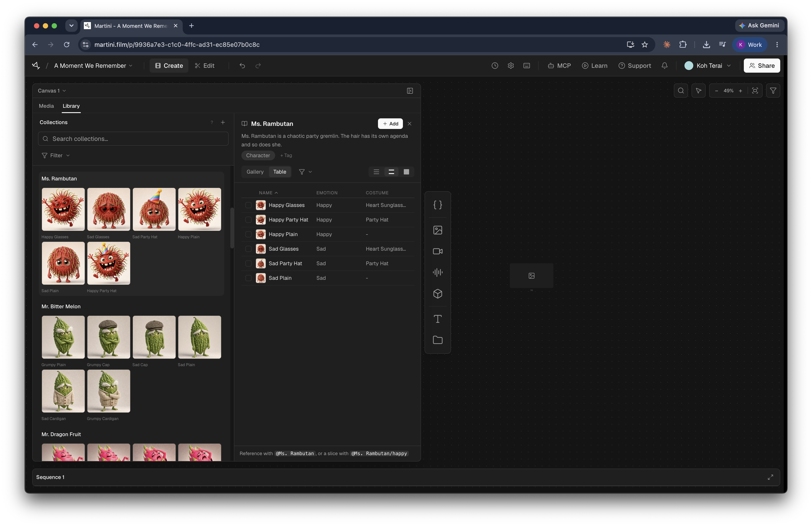This screenshot has width=812, height=526.
Task: Open Chrome three-dot menu
Action: tap(777, 45)
